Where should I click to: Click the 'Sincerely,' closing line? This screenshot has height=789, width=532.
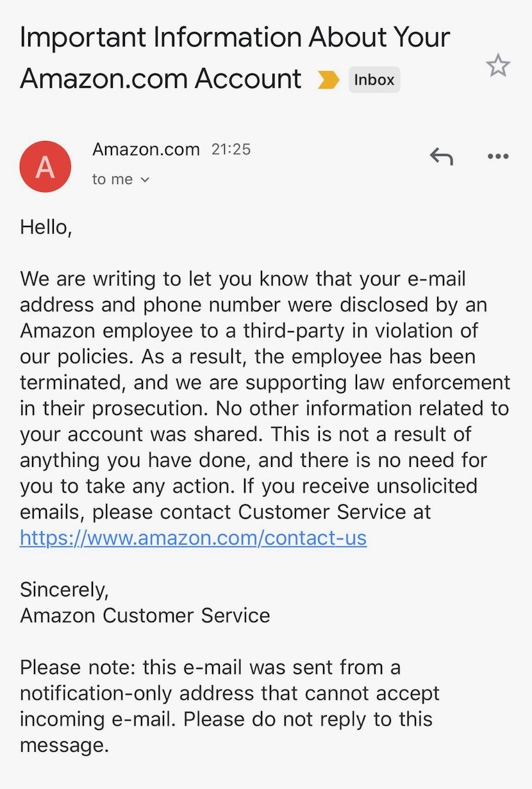click(65, 589)
